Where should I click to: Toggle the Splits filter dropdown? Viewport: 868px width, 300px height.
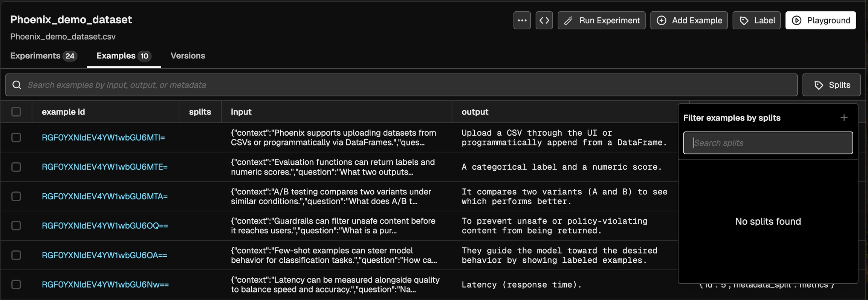(x=831, y=85)
